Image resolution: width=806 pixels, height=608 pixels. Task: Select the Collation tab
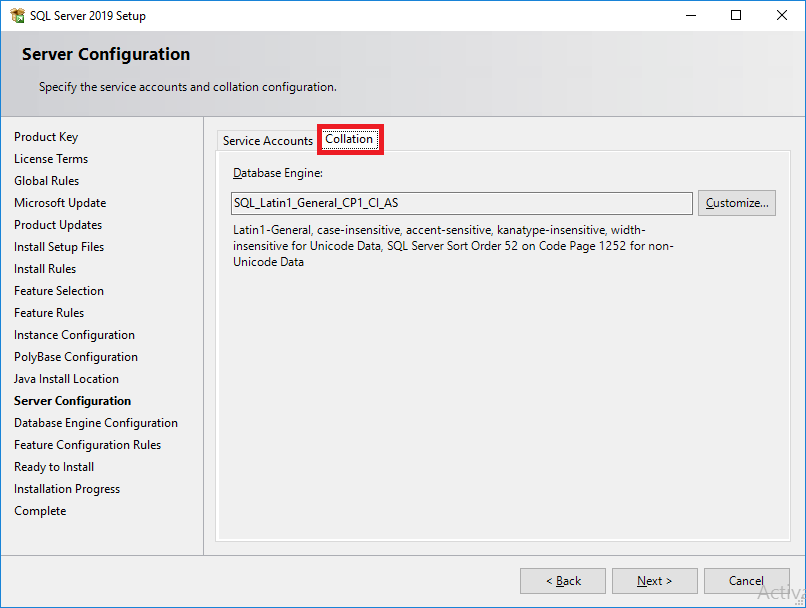coord(349,139)
